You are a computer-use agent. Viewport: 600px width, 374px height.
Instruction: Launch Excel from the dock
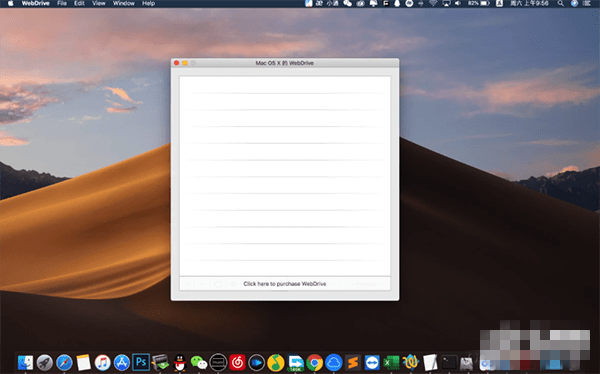pyautogui.click(x=391, y=362)
